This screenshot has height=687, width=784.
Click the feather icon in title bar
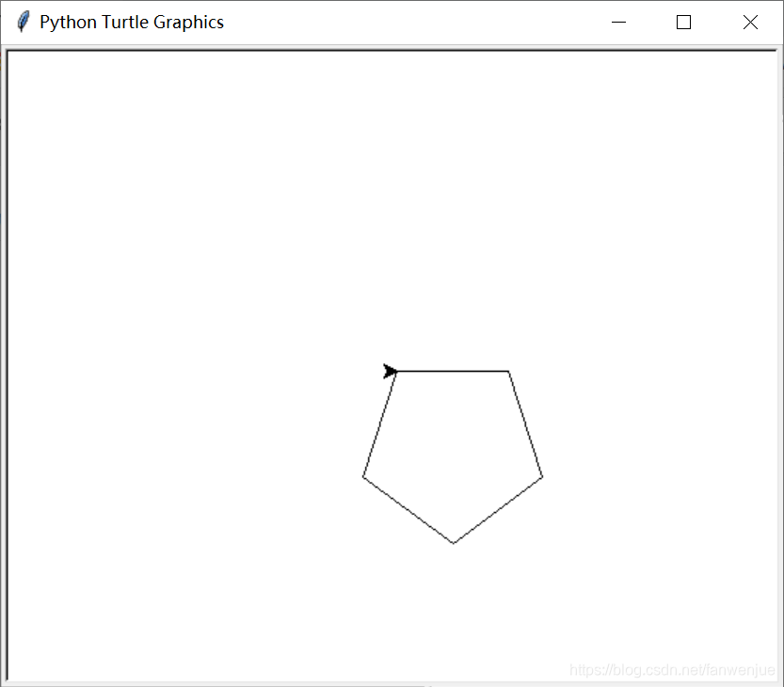[23, 22]
